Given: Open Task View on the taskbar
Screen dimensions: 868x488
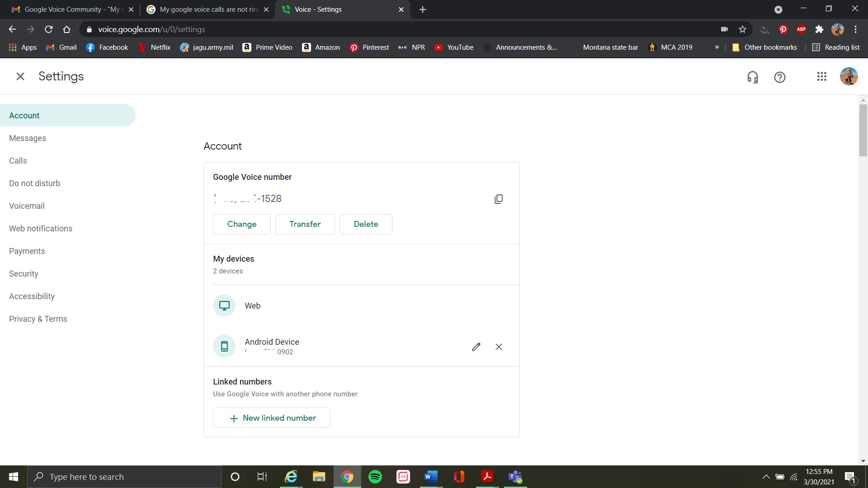Looking at the screenshot, I should 262,477.
